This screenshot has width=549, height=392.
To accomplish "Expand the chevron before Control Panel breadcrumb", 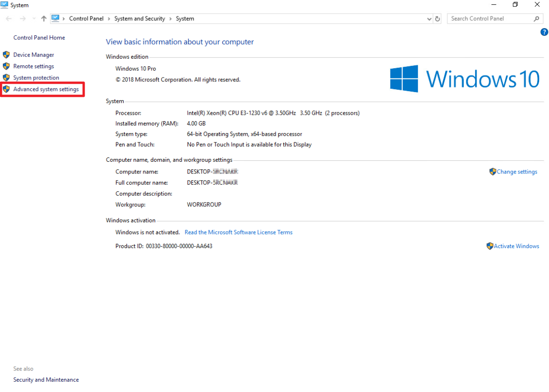I will (x=64, y=18).
